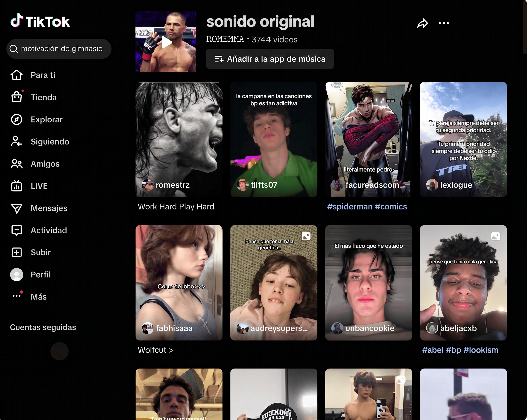Focus the search field 'motivación de gimnasio'

[59, 49]
